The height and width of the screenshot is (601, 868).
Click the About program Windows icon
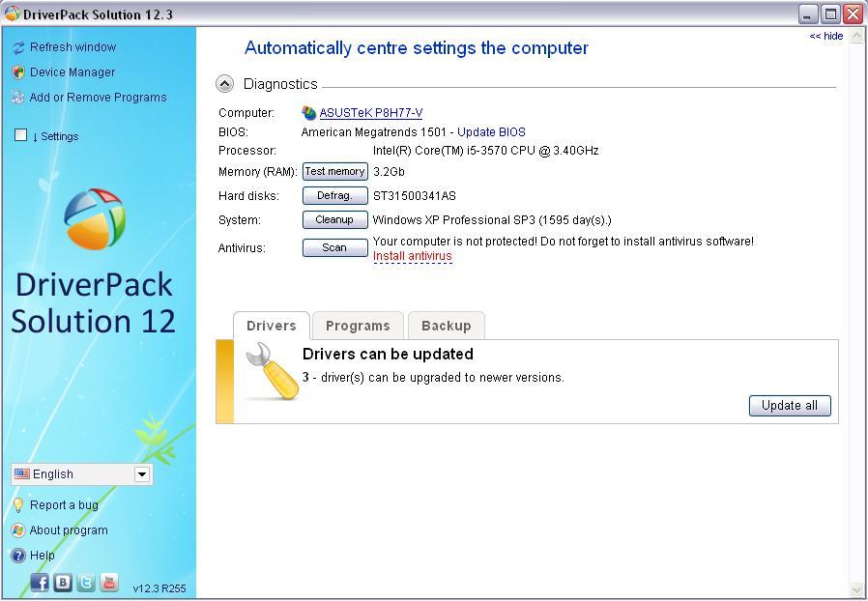pyautogui.click(x=18, y=530)
